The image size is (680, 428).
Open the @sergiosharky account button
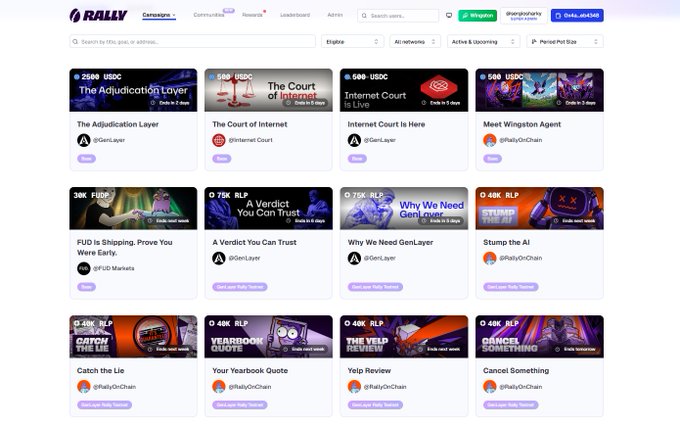point(523,16)
